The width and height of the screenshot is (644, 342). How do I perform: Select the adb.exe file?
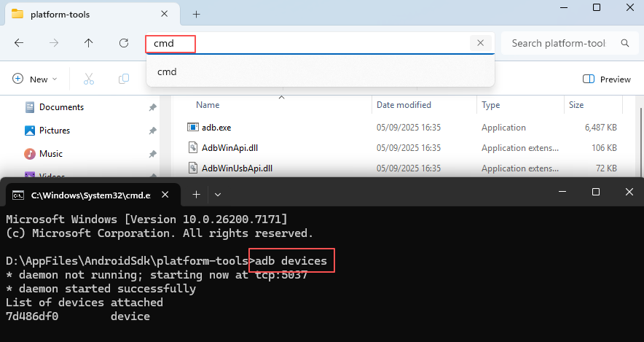[216, 128]
